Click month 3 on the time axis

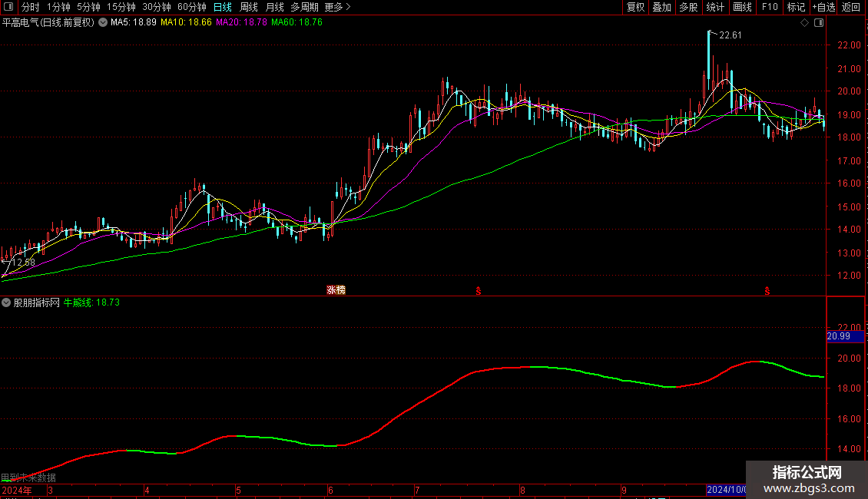(51, 490)
